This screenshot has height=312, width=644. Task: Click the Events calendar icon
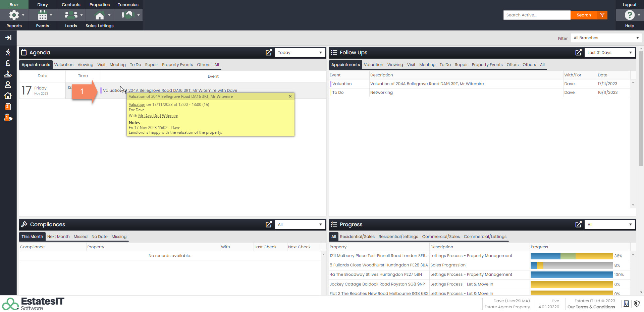pyautogui.click(x=42, y=15)
